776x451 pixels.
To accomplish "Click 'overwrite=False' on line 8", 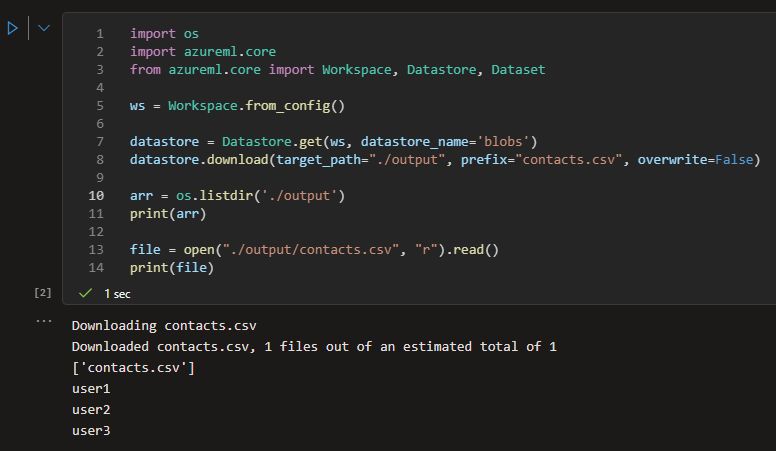I will pos(695,159).
